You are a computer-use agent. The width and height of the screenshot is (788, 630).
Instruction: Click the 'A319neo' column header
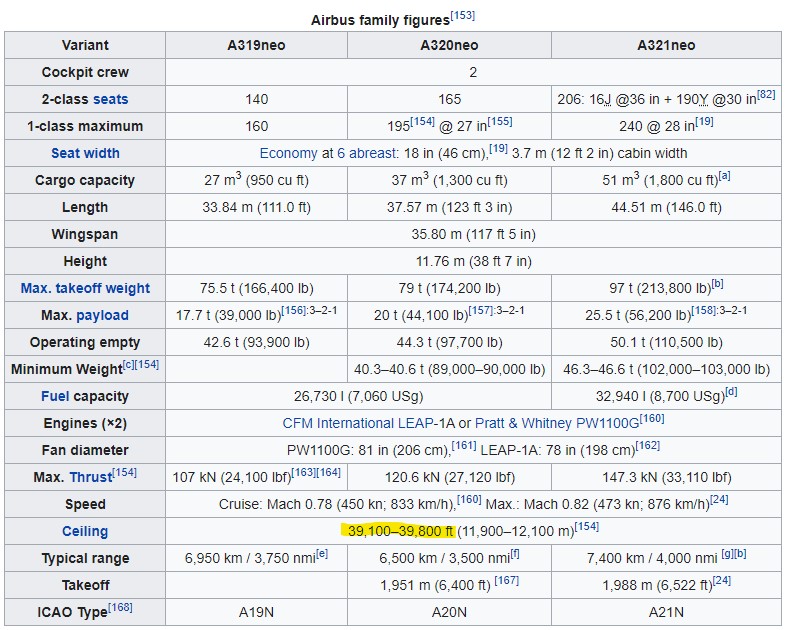pos(256,45)
